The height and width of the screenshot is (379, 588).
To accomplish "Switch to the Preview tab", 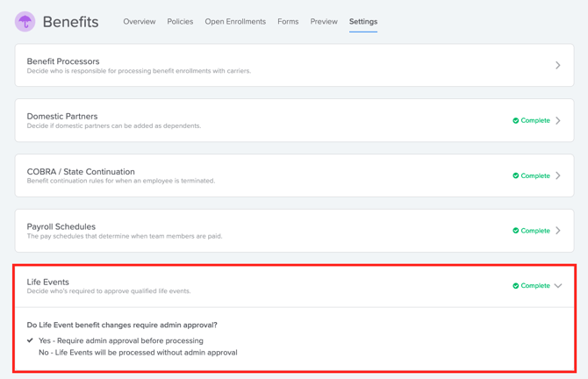I will click(324, 22).
